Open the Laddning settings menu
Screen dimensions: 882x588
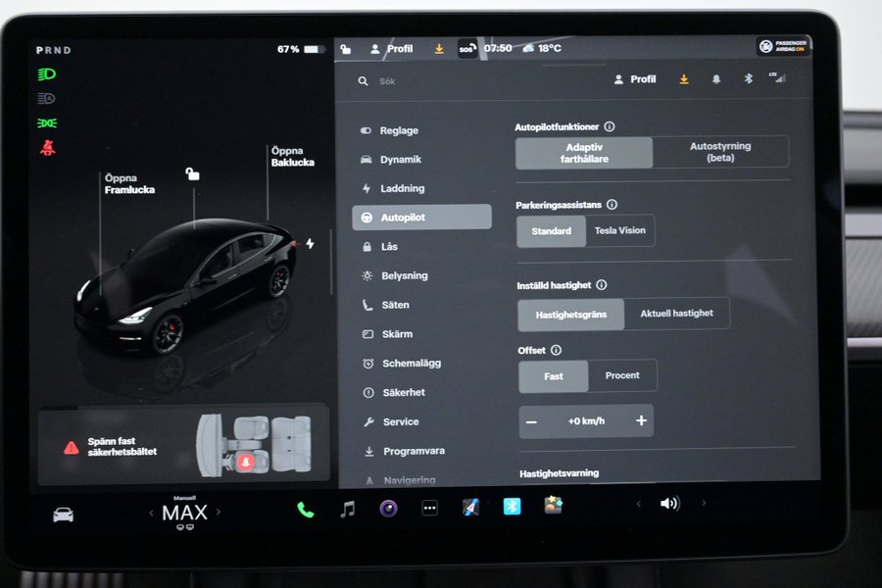point(402,188)
